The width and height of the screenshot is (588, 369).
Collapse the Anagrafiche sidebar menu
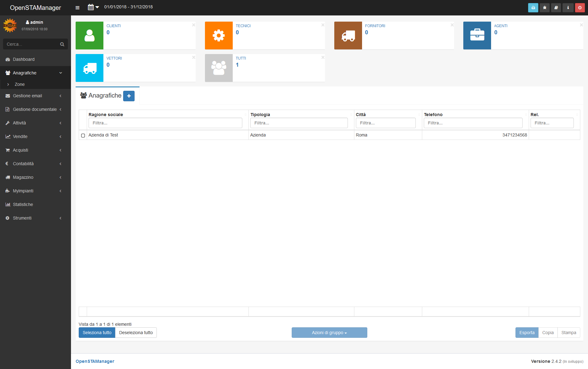coord(35,73)
